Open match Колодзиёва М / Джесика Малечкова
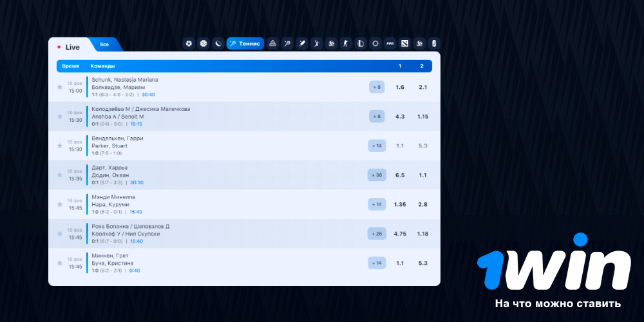 pyautogui.click(x=141, y=109)
